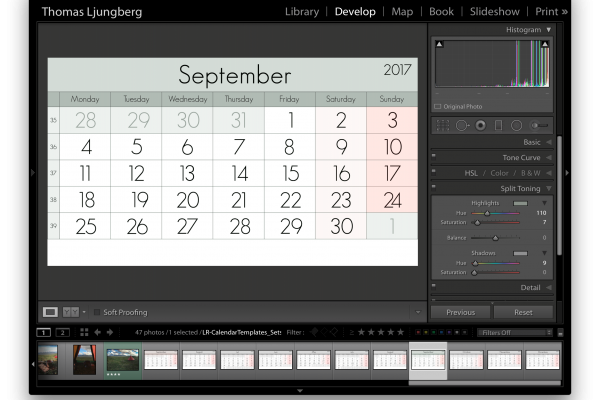Hide the filmstrip with the bottom arrow

tap(300, 391)
